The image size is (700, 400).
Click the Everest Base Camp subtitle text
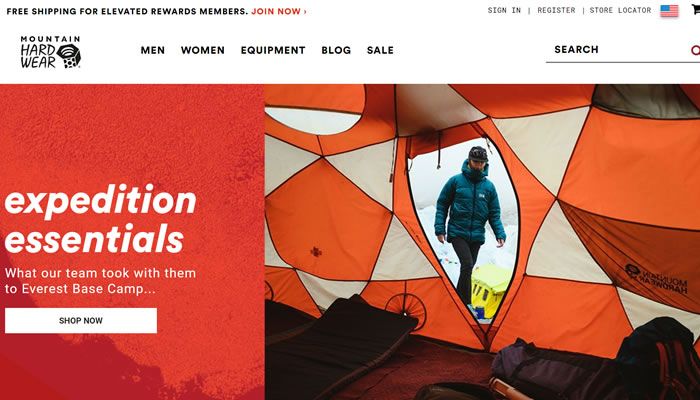tap(100, 281)
